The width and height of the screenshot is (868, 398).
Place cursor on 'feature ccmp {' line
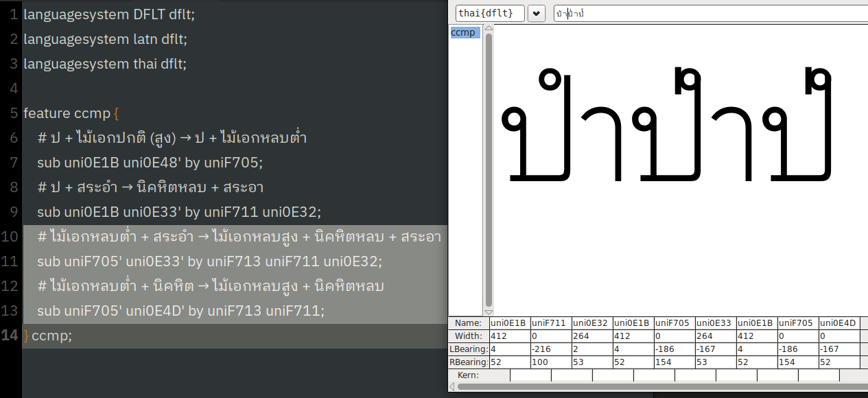point(72,113)
